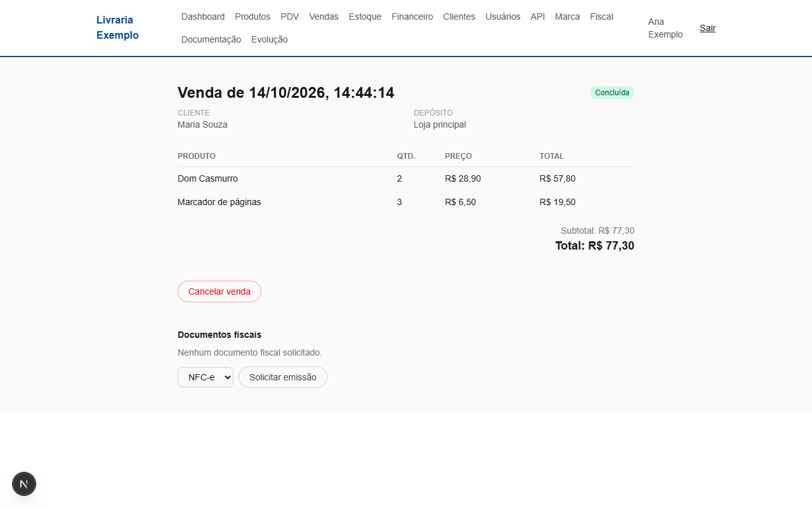The height and width of the screenshot is (508, 812).
Task: Go to the API section
Action: (x=538, y=17)
